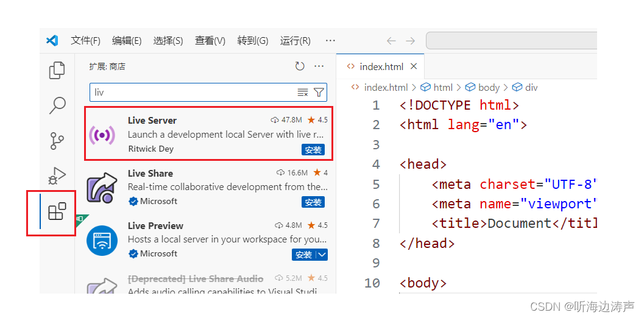Click the opening <head> tag line

click(x=423, y=164)
